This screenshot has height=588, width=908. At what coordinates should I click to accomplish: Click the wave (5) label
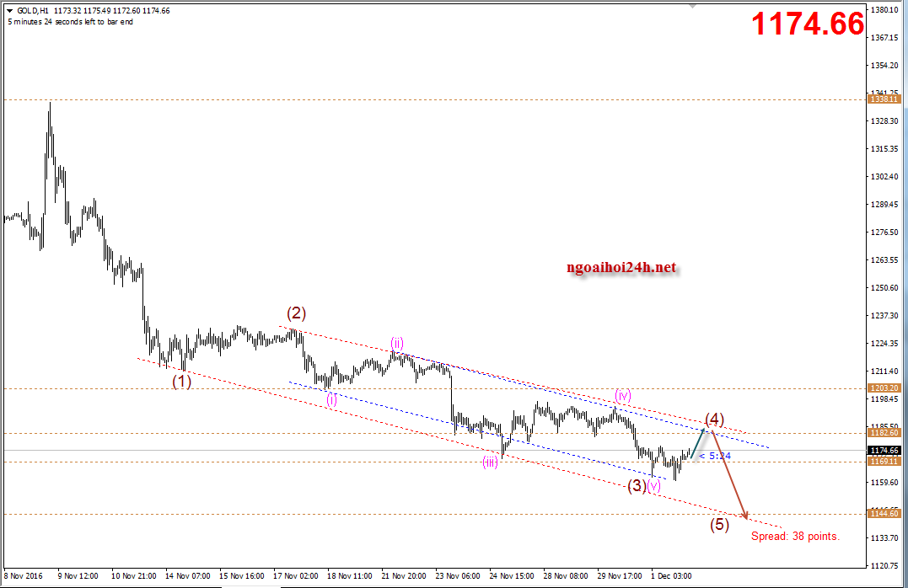[718, 525]
